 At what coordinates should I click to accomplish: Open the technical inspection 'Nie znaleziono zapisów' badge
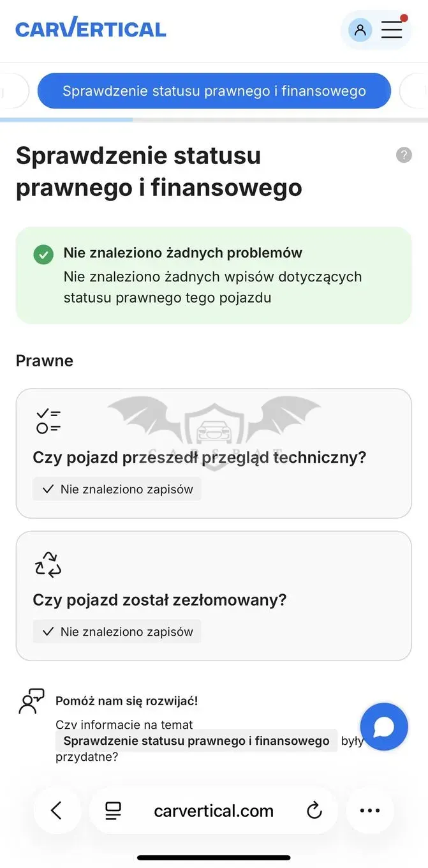point(117,490)
